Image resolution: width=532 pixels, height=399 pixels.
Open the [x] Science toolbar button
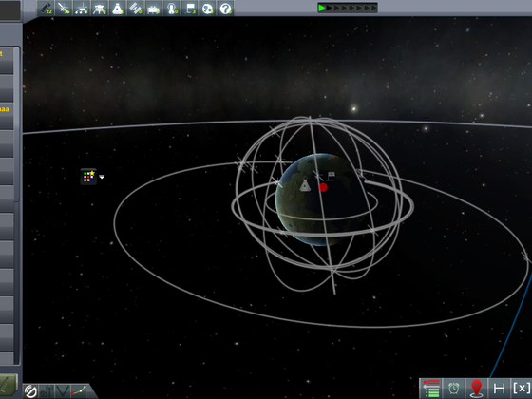click(x=522, y=389)
